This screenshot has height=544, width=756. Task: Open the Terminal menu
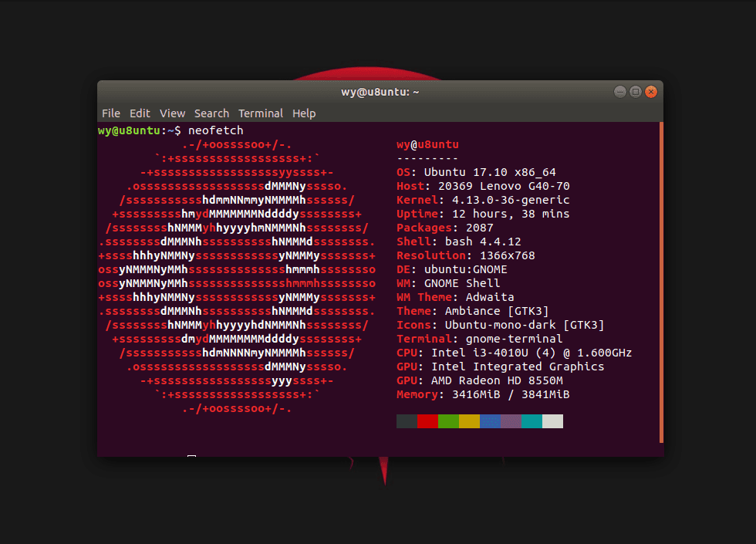(x=261, y=113)
